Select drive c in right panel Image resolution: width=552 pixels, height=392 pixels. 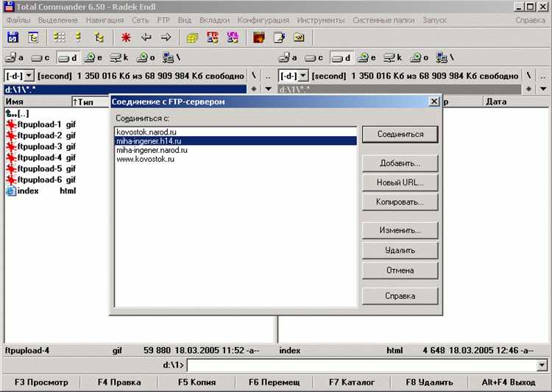pos(314,57)
